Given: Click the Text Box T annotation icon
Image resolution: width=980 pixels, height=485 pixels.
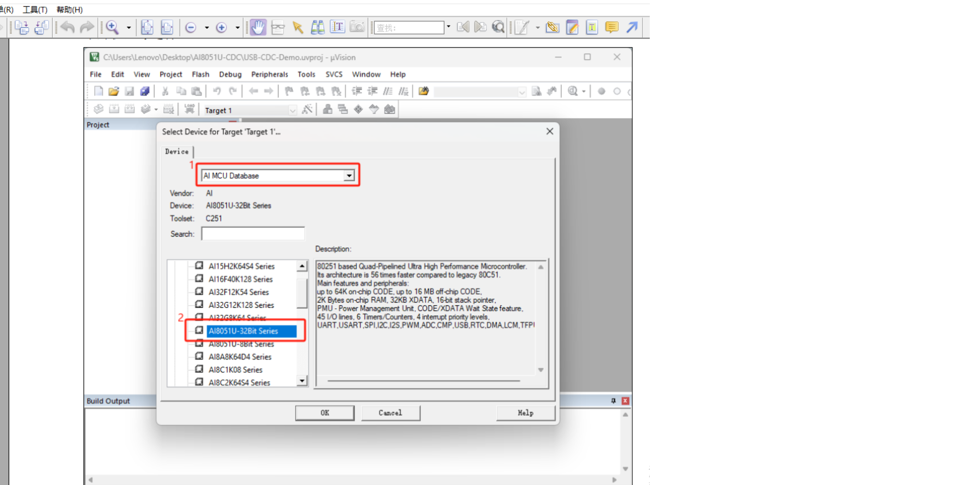Looking at the screenshot, I should [592, 27].
